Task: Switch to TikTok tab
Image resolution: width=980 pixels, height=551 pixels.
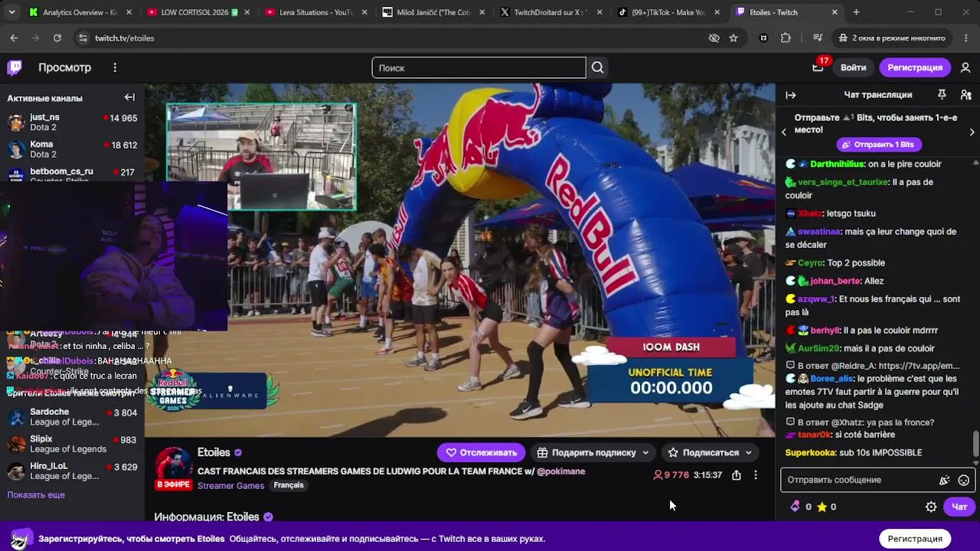Action: (x=668, y=12)
